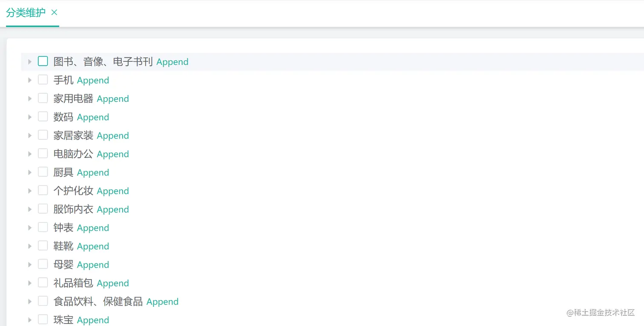
Task: Select the 电脑办公 checkbox
Action: click(43, 153)
